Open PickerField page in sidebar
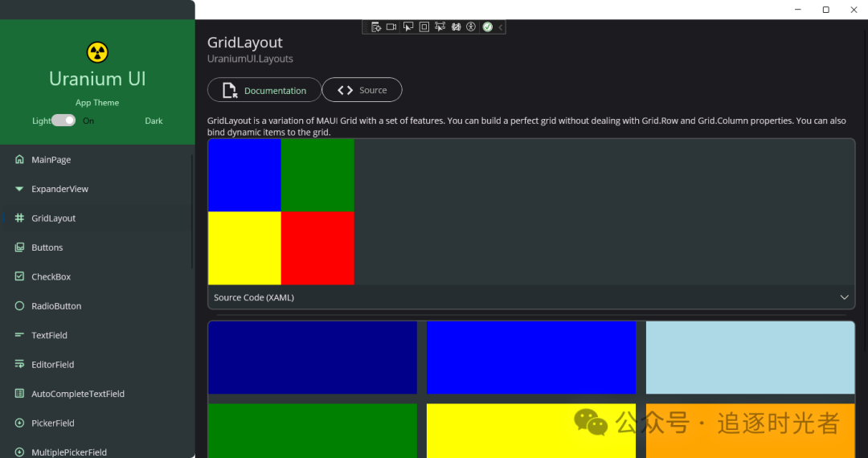The height and width of the screenshot is (458, 868). tap(97, 423)
